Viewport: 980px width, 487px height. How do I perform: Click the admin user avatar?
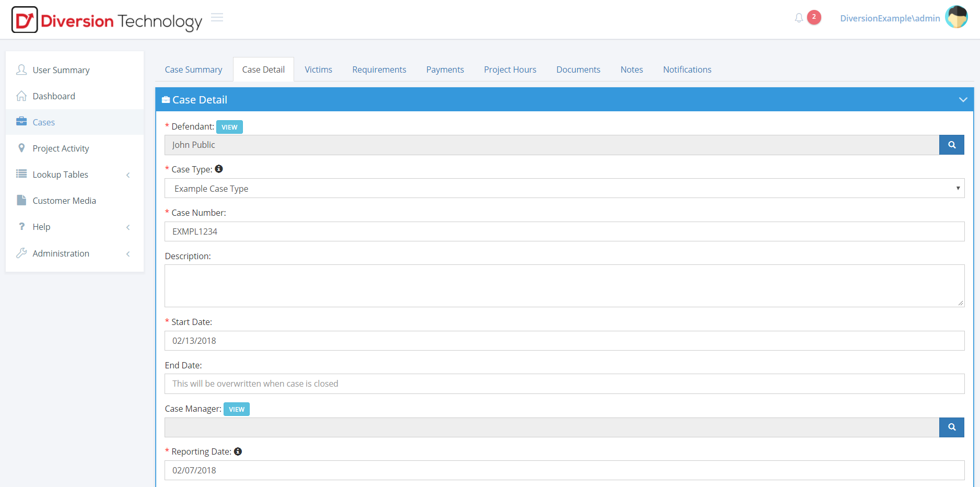[x=956, y=17]
